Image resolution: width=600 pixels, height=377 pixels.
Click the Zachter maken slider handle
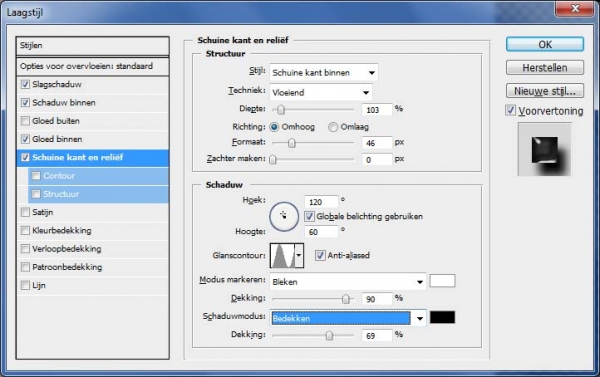pyautogui.click(x=272, y=160)
